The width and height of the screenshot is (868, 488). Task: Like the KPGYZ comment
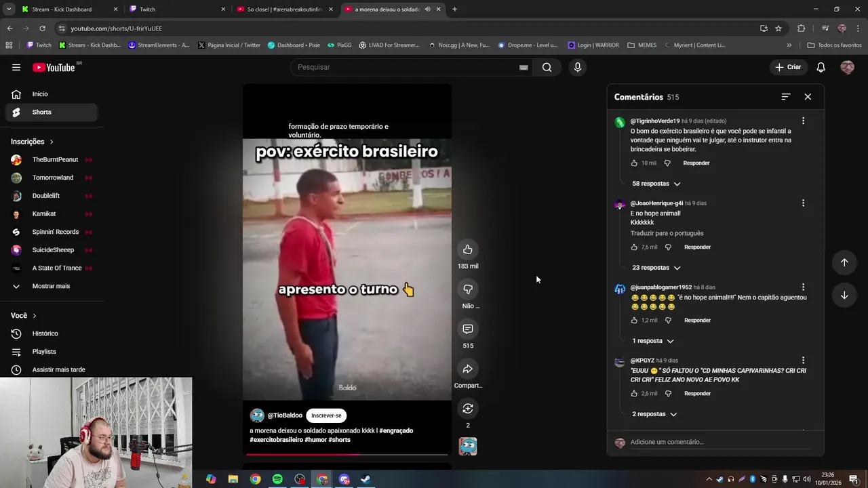[x=634, y=394]
